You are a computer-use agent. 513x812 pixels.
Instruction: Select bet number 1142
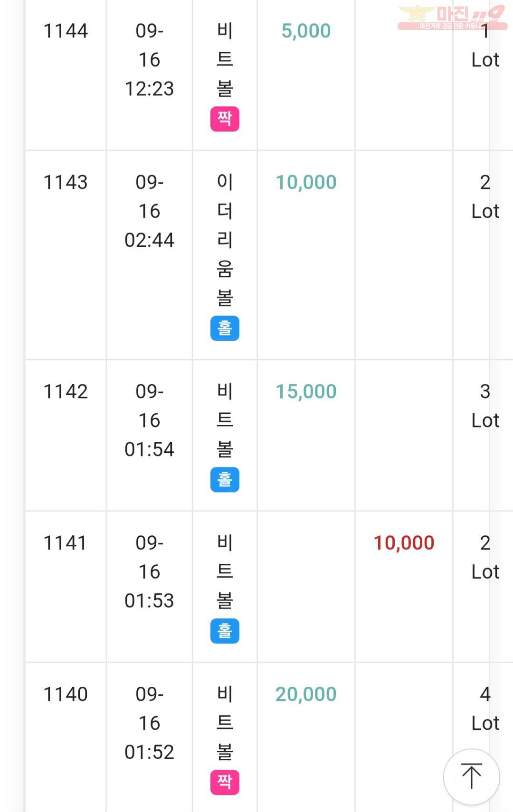66,392
